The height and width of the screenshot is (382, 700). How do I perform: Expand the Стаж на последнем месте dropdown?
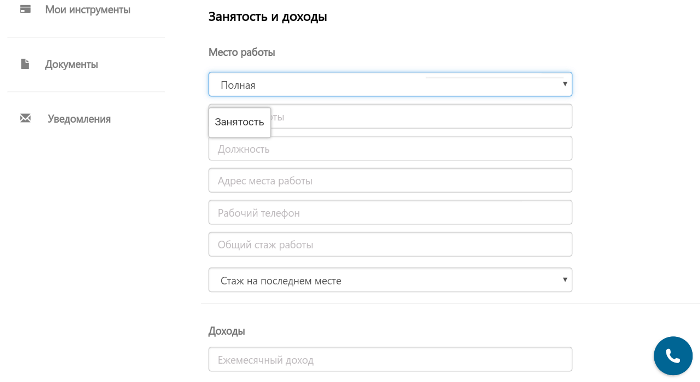coord(390,280)
